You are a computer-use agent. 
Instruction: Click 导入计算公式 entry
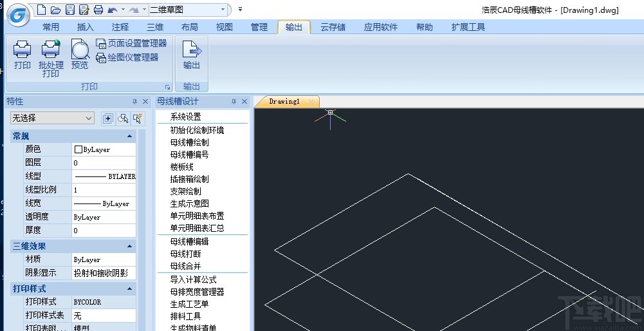click(193, 279)
